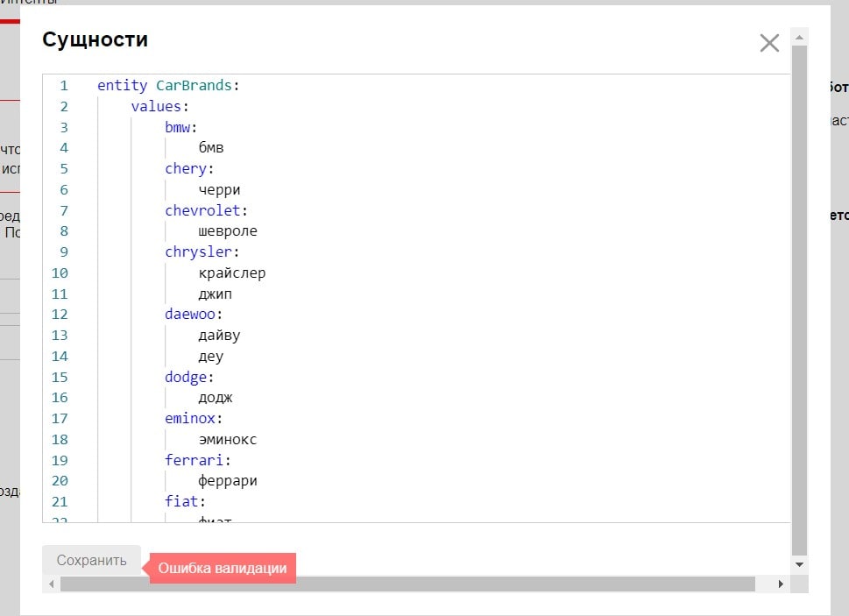Place cursor on 'entity CarBrands:' line
The image size is (849, 616).
[x=168, y=86]
